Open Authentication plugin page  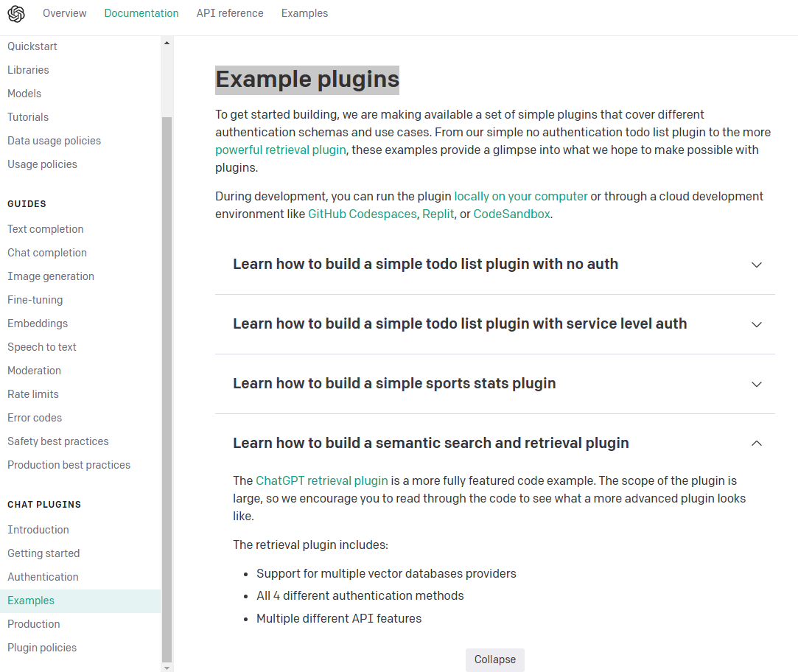pos(43,577)
